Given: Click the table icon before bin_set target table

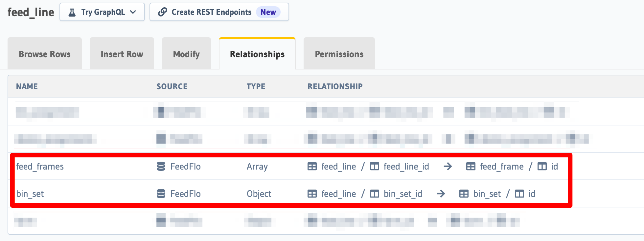Looking at the screenshot, I should point(464,194).
